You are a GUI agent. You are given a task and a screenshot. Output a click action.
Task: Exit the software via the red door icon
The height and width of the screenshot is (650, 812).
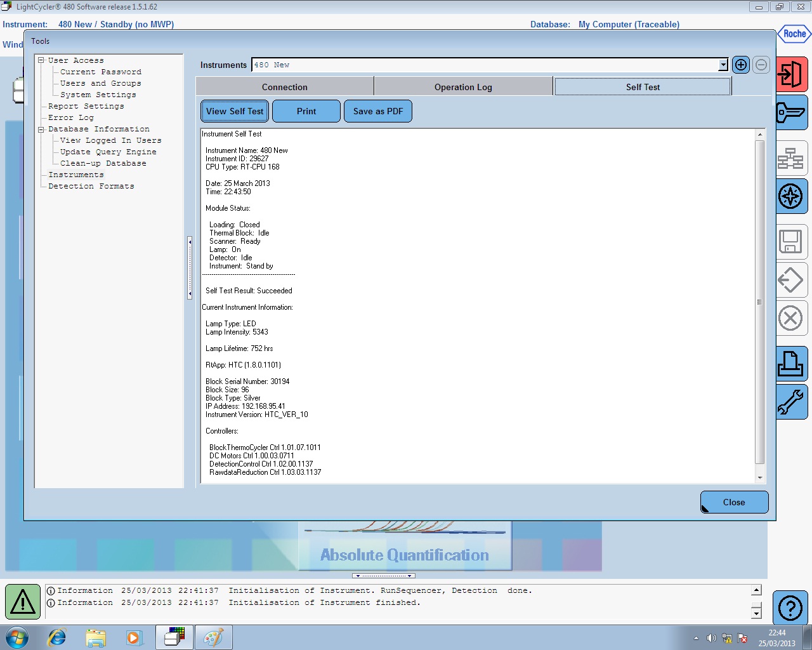(x=791, y=74)
